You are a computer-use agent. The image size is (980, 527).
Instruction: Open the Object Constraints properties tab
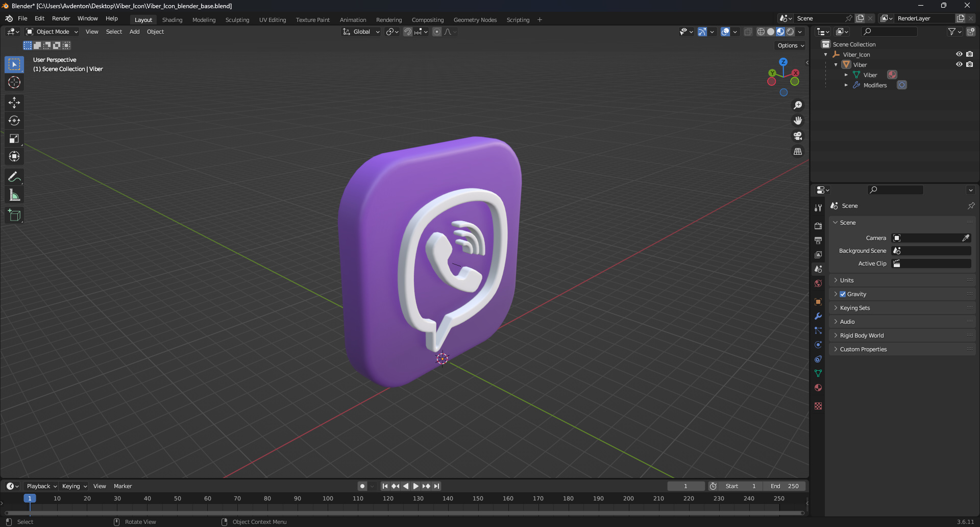[x=818, y=359]
